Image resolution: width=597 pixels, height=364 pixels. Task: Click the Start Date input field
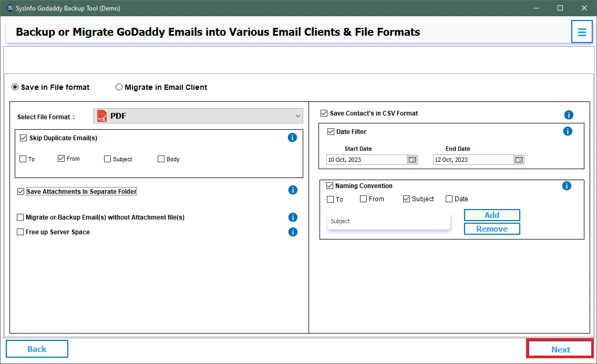click(x=366, y=160)
